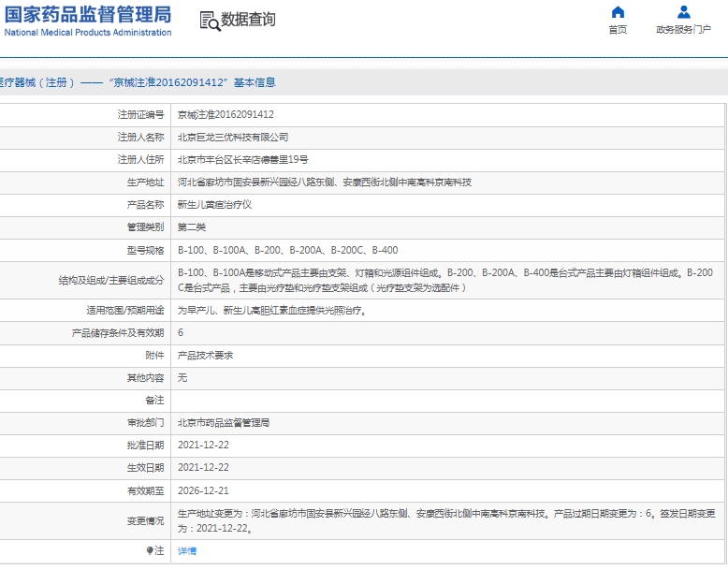The image size is (728, 570).
Task: Click the 其他内容 value 无
Action: click(x=182, y=378)
